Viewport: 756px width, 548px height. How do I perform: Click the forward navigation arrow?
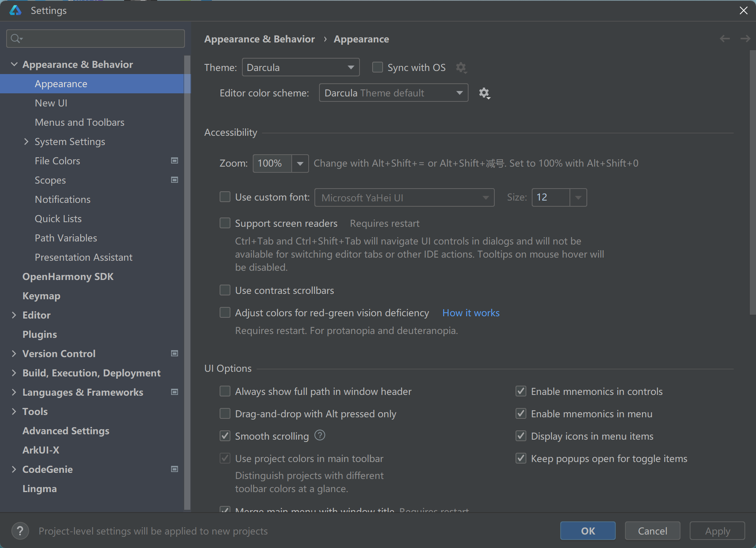[x=745, y=39]
